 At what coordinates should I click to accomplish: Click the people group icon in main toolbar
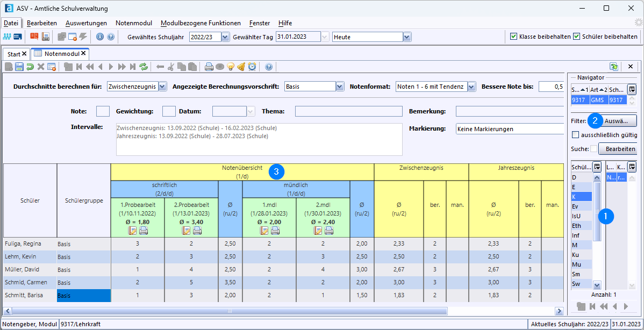6,37
